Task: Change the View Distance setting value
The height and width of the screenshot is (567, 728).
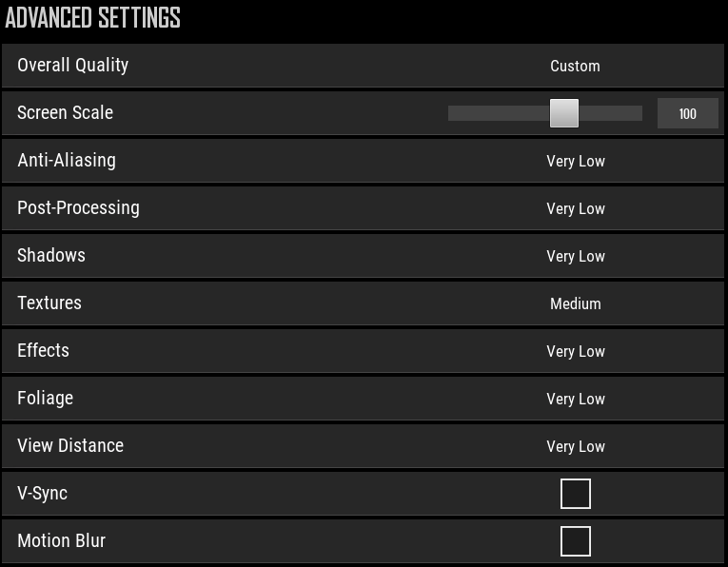Action: pos(576,446)
